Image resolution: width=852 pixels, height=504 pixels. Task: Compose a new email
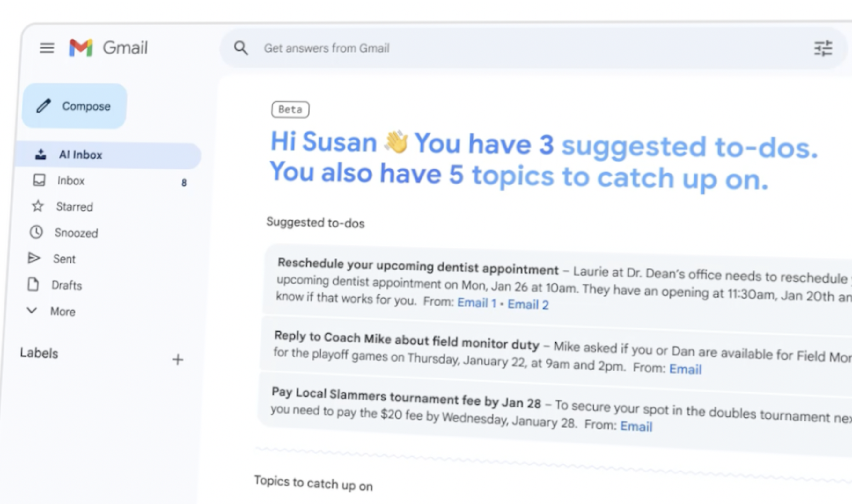pos(74,106)
